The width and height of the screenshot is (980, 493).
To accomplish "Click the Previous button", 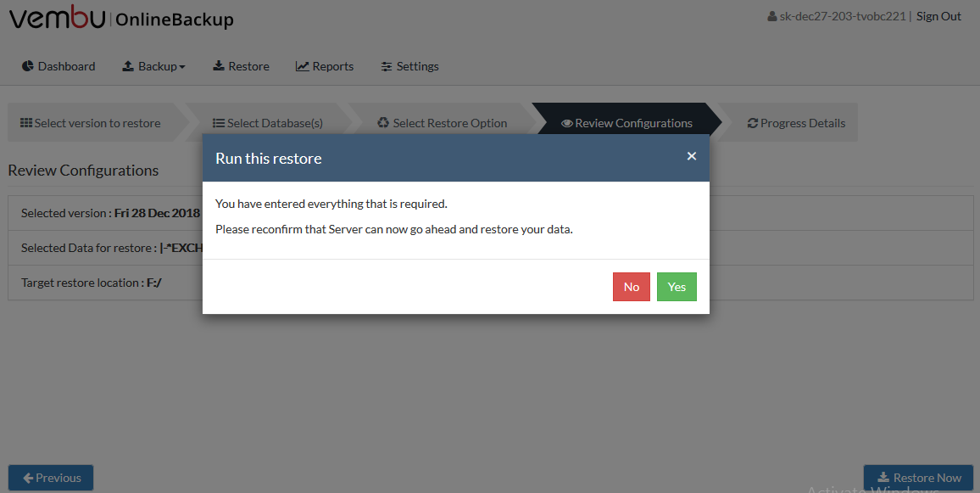I will (51, 478).
